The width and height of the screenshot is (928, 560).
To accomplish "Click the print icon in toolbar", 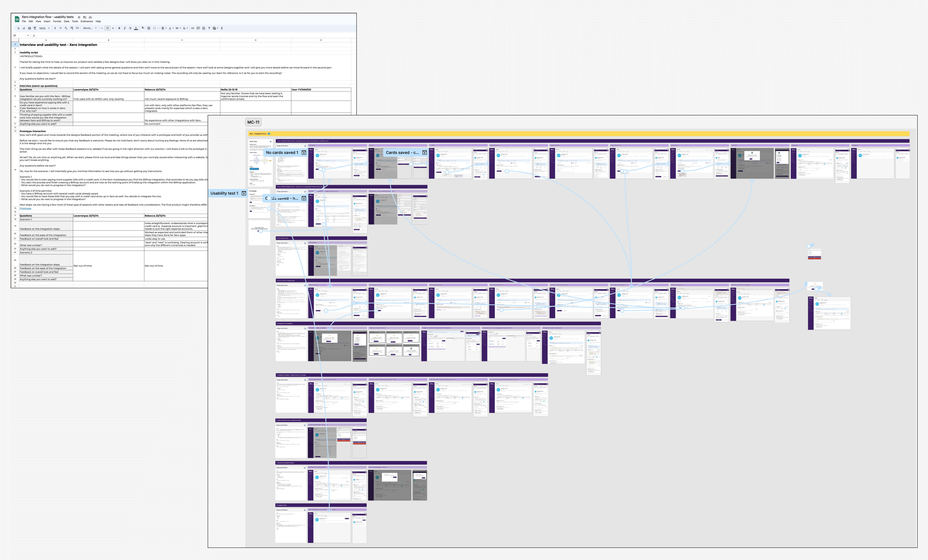I will tap(29, 28).
